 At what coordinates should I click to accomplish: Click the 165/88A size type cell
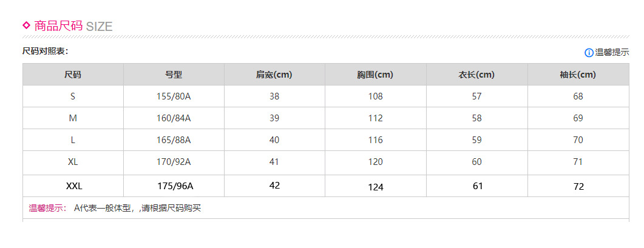(x=174, y=140)
